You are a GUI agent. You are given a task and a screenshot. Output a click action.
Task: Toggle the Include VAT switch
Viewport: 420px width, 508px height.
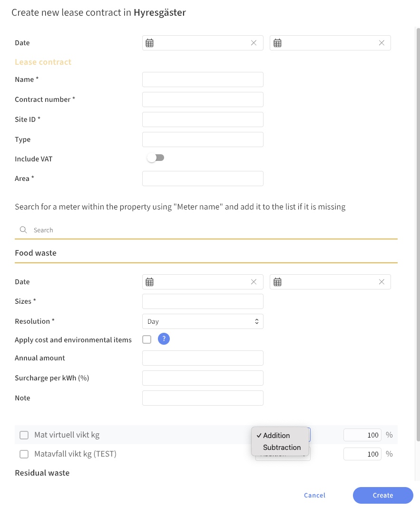(156, 158)
